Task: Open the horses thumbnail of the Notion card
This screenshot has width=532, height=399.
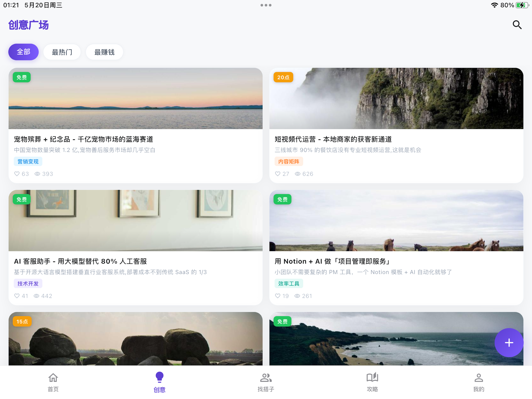Action: pyautogui.click(x=396, y=220)
